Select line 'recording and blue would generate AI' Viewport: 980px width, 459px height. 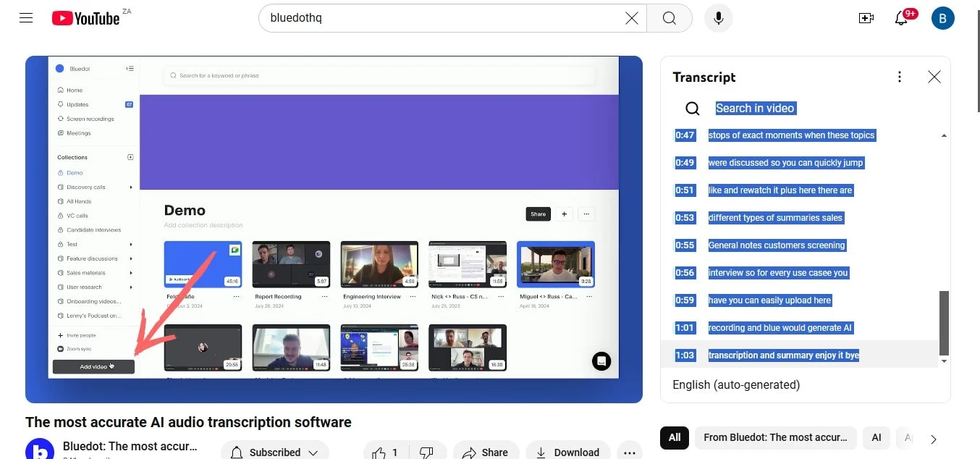click(x=780, y=328)
